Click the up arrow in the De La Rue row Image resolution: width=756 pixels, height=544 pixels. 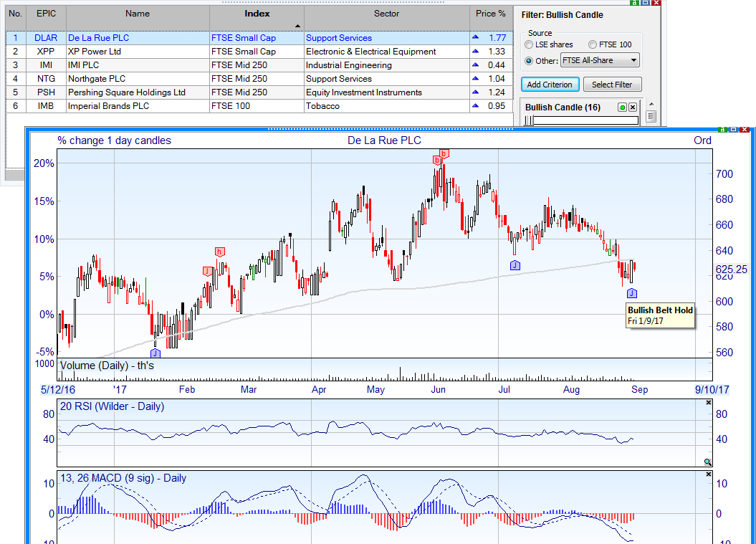[475, 37]
